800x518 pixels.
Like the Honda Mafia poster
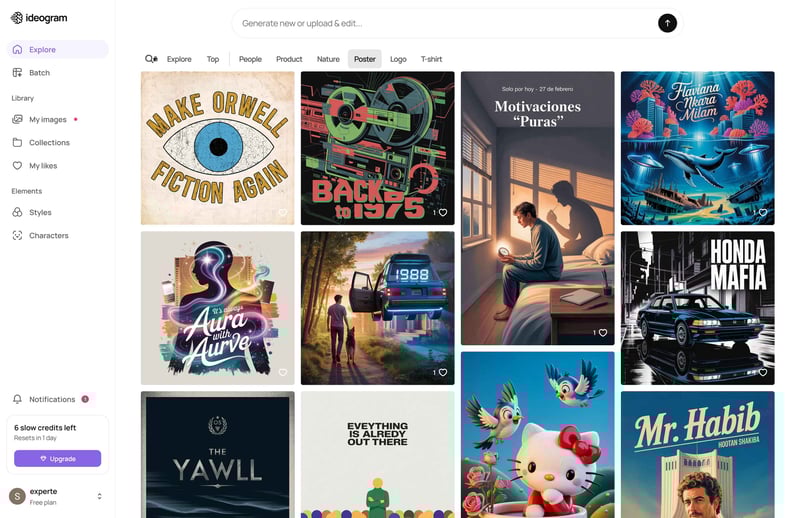pos(762,373)
